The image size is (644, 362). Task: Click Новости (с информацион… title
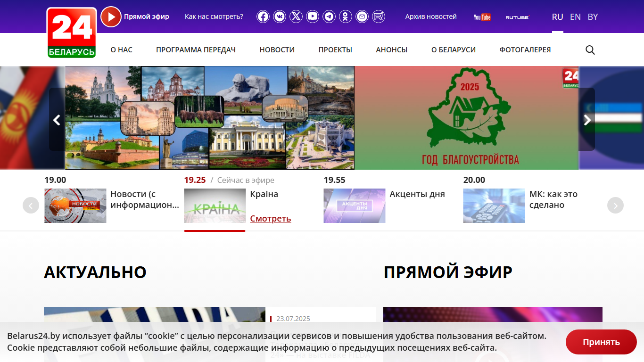(x=145, y=199)
